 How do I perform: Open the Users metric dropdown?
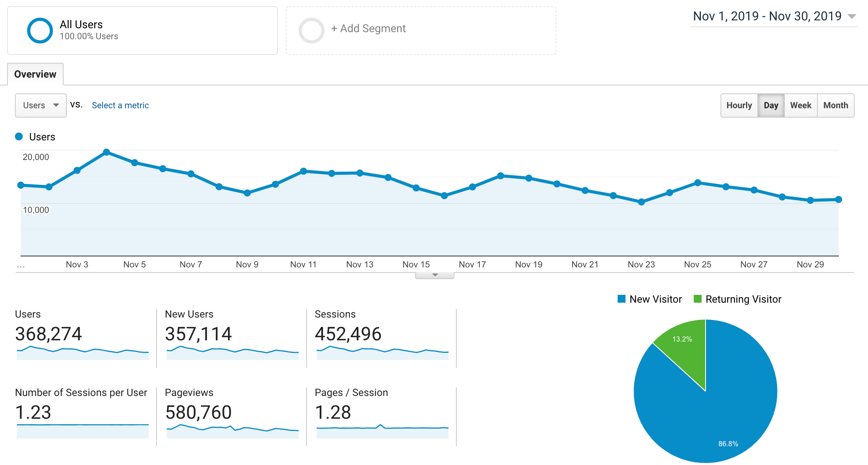click(40, 105)
